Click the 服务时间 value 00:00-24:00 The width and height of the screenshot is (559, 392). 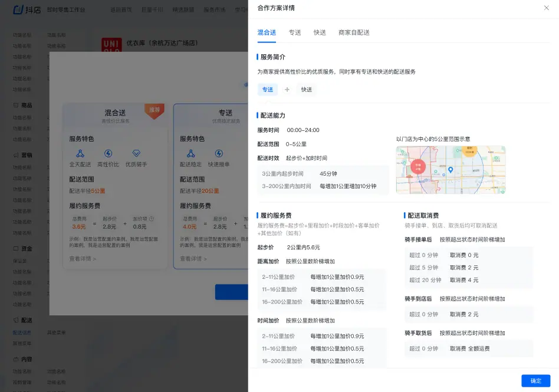(303, 130)
